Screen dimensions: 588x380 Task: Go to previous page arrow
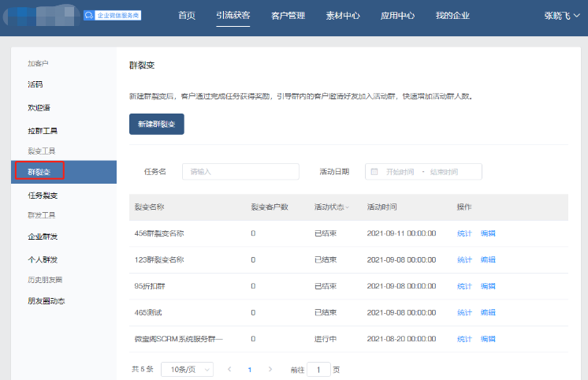click(229, 369)
